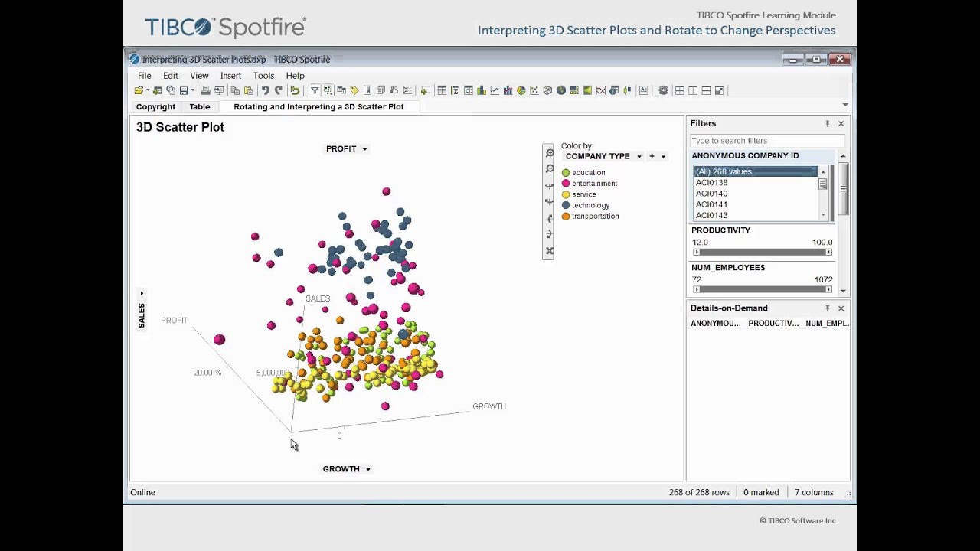Viewport: 980px width, 551px height.
Task: Insert a treemap from the toolbar
Action: (574, 90)
